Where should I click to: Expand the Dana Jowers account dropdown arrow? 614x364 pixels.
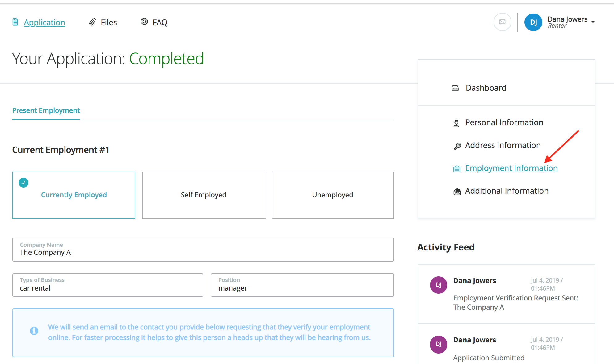593,22
